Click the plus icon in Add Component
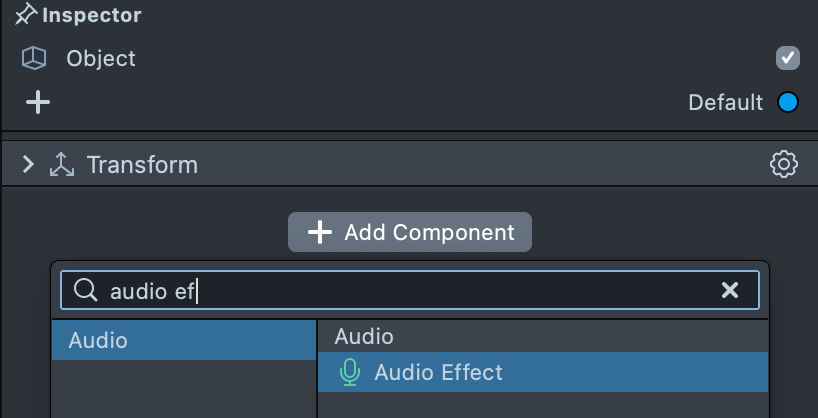This screenshot has height=418, width=818. 319,232
